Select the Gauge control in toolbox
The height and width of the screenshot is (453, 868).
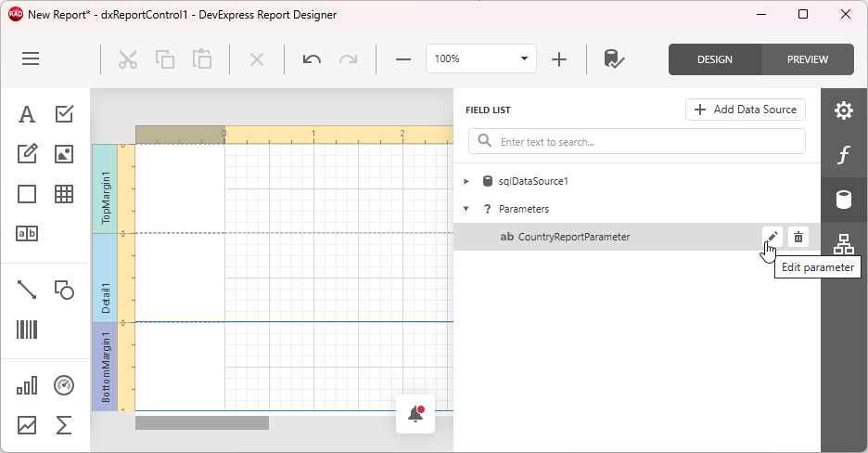64,385
